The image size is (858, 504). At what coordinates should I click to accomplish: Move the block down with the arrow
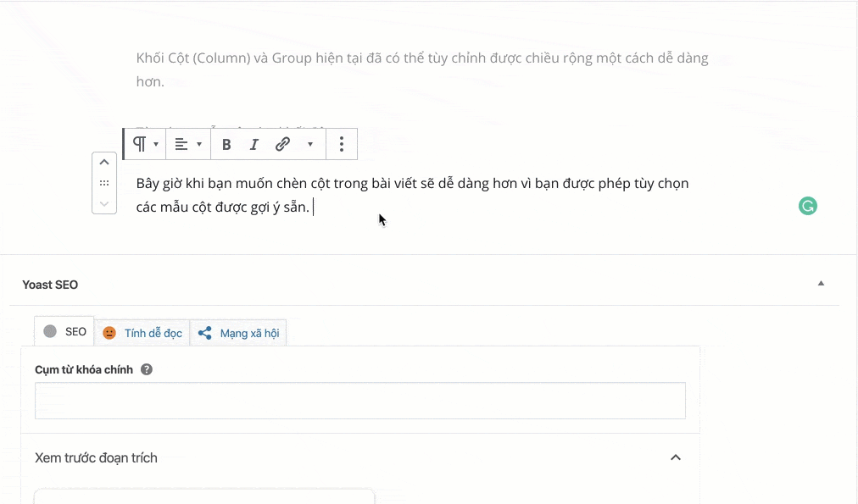pos(103,203)
